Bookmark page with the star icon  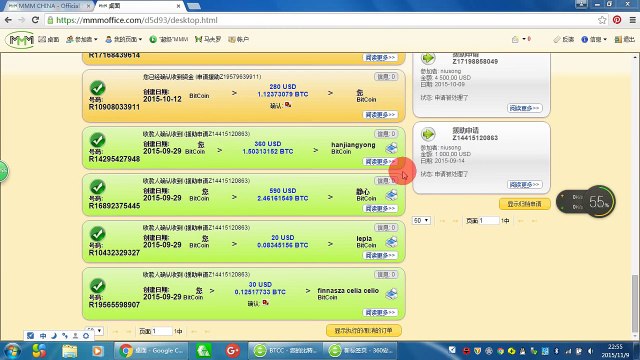[x=602, y=20]
